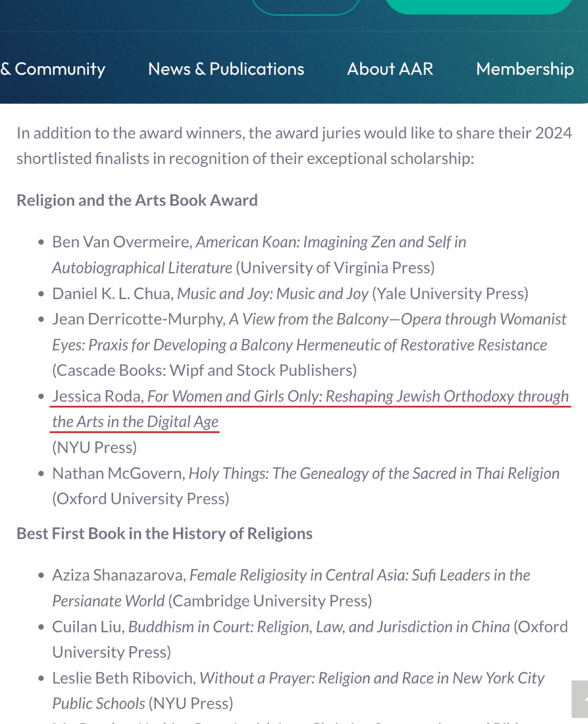Screen dimensions: 588x724
Task: Click the Religion and the Arts Book Award heading
Action: point(137,200)
